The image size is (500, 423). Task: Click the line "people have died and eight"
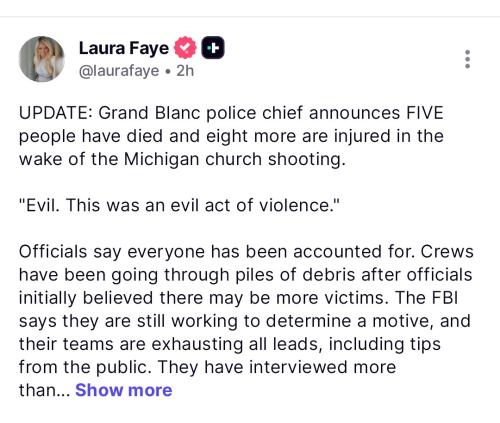click(231, 136)
